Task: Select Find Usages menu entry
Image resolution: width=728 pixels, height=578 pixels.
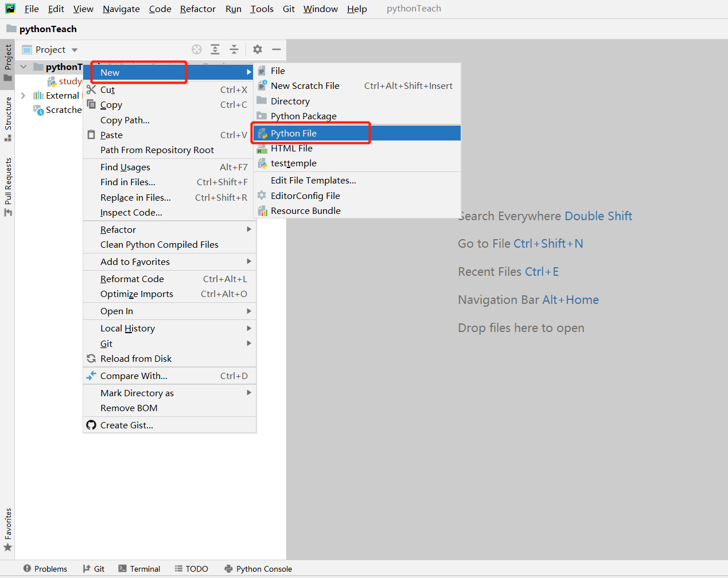Action: [x=169, y=167]
